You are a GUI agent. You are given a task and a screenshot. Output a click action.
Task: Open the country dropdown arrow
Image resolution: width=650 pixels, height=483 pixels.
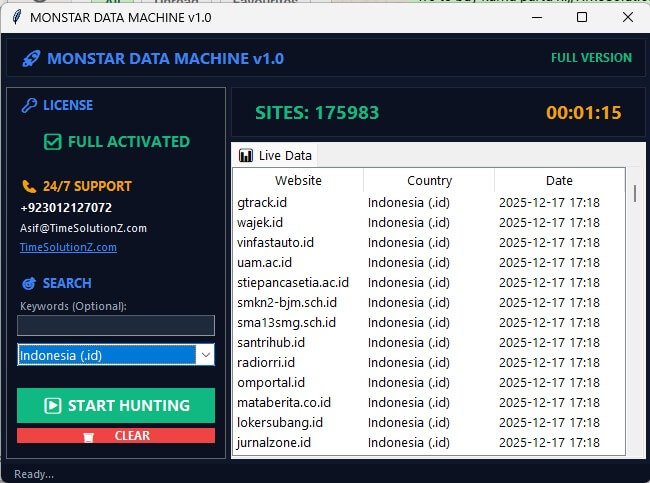tap(205, 355)
